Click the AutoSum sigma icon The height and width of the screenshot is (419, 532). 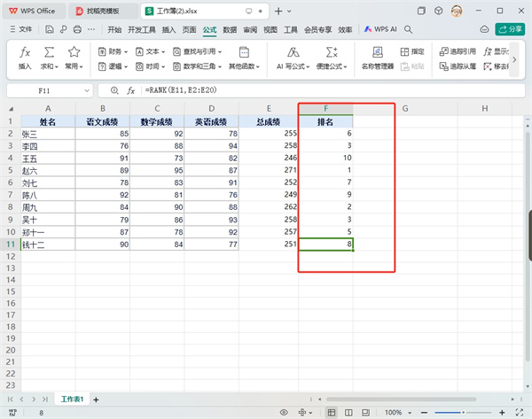(49, 57)
